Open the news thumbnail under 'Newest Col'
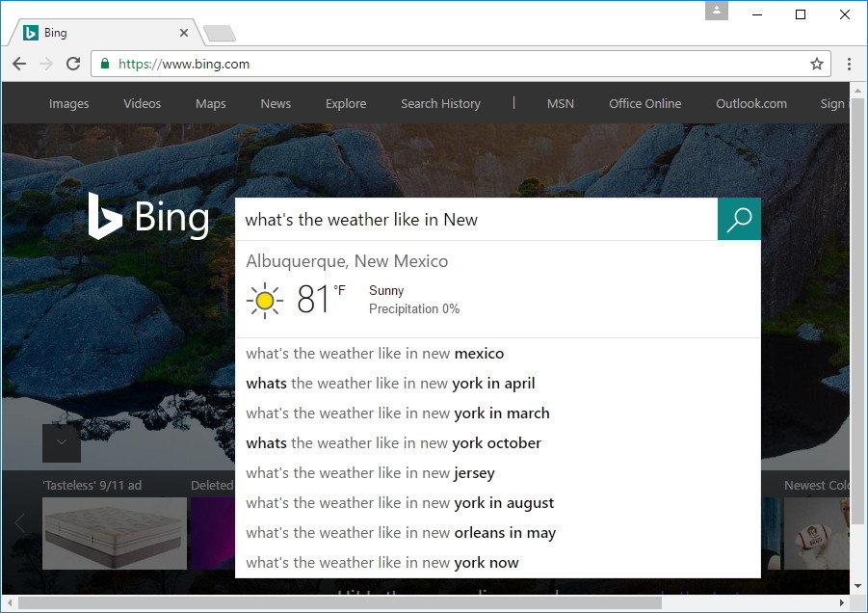This screenshot has height=613, width=868. [x=817, y=533]
